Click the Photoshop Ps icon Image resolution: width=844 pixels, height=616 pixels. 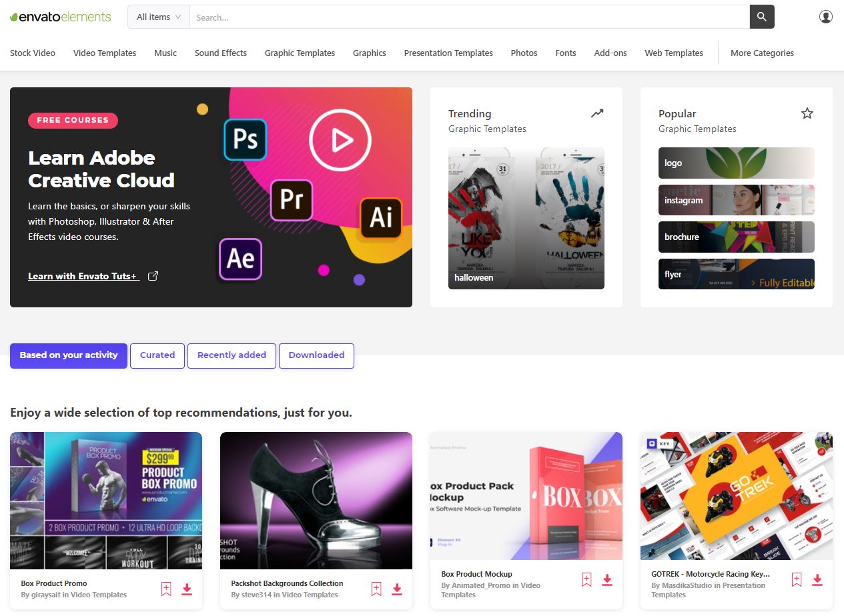tap(245, 140)
